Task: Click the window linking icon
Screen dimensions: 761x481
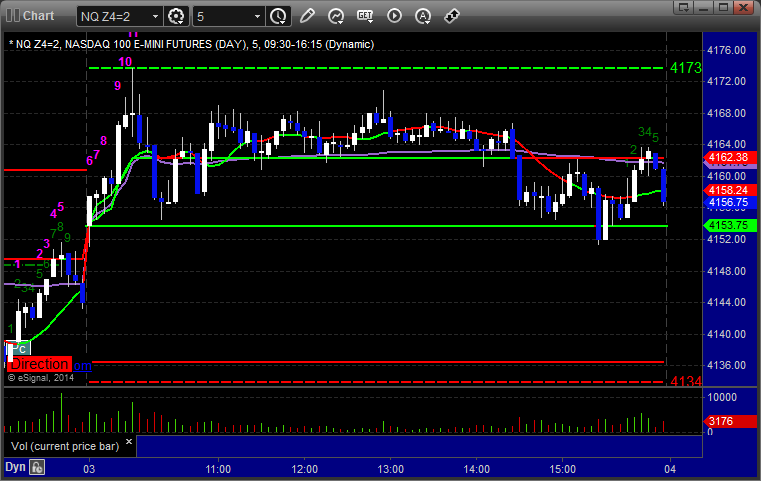Action: click(x=452, y=16)
